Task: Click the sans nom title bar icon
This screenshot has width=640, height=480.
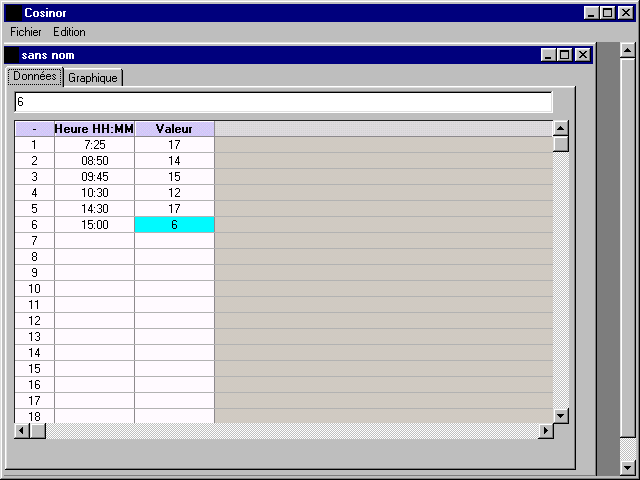Action: (12, 55)
